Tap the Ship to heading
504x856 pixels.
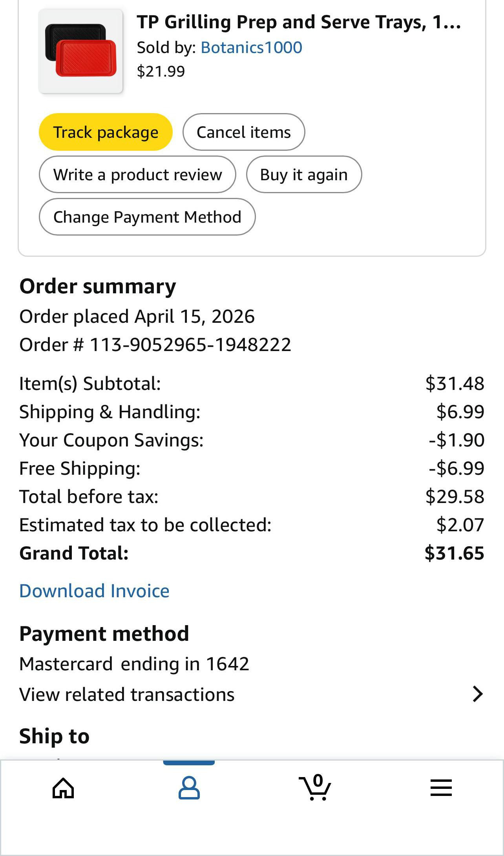click(x=54, y=736)
